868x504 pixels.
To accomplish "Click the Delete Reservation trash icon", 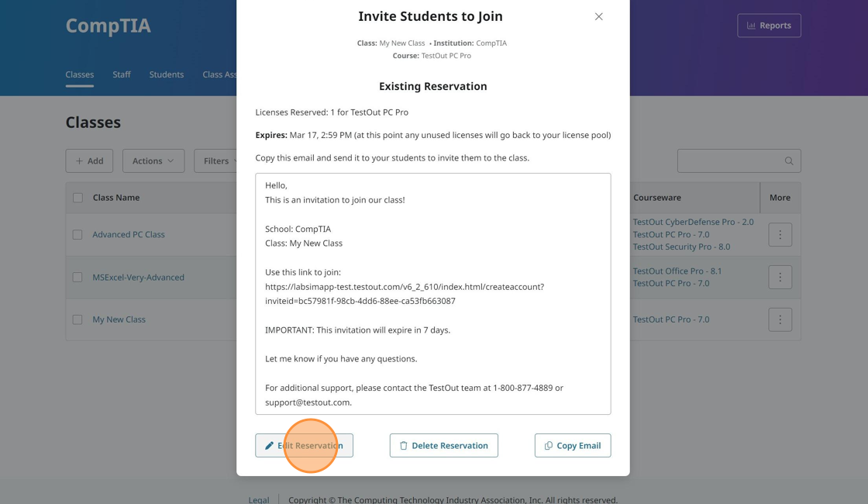I will [403, 446].
